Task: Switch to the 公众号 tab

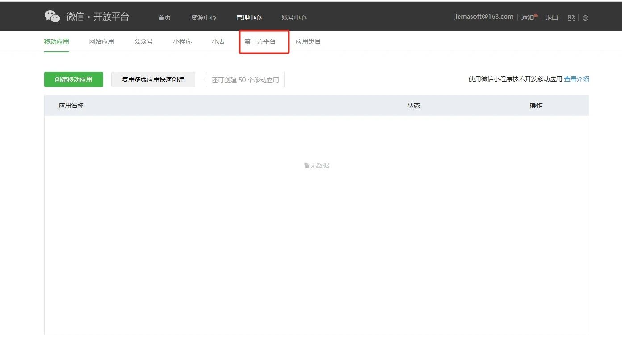Action: 143,41
